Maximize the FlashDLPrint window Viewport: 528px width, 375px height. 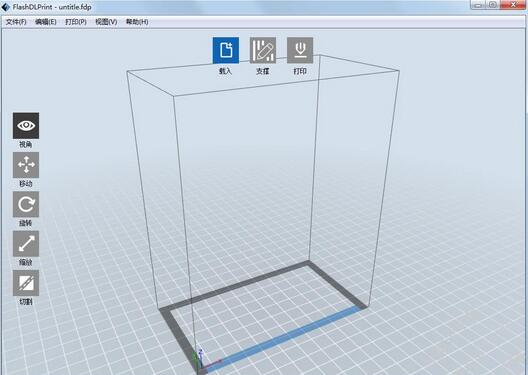492,5
